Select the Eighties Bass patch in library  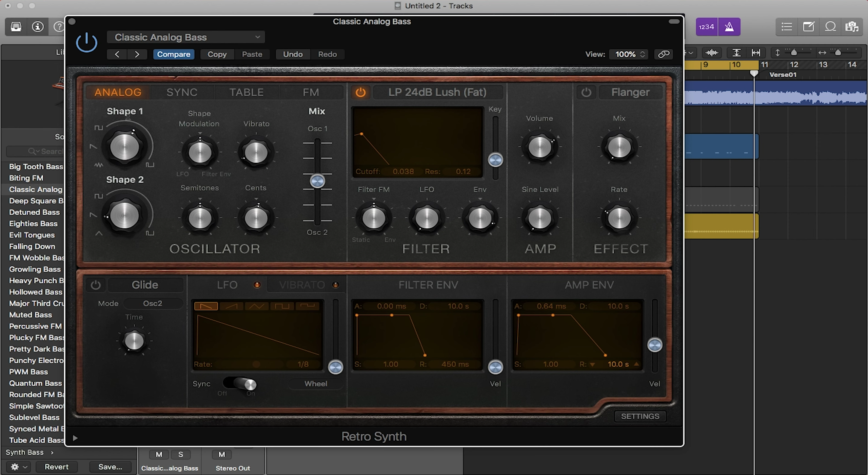33,224
